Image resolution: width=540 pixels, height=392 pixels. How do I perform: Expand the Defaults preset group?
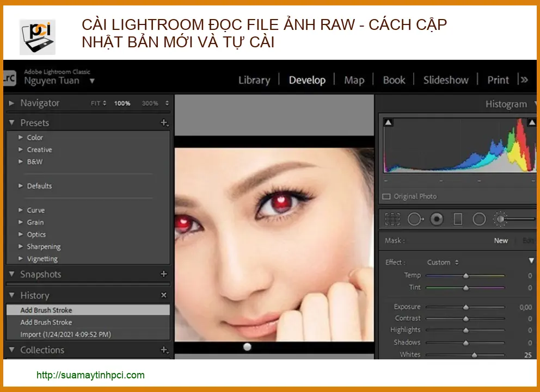(x=21, y=186)
